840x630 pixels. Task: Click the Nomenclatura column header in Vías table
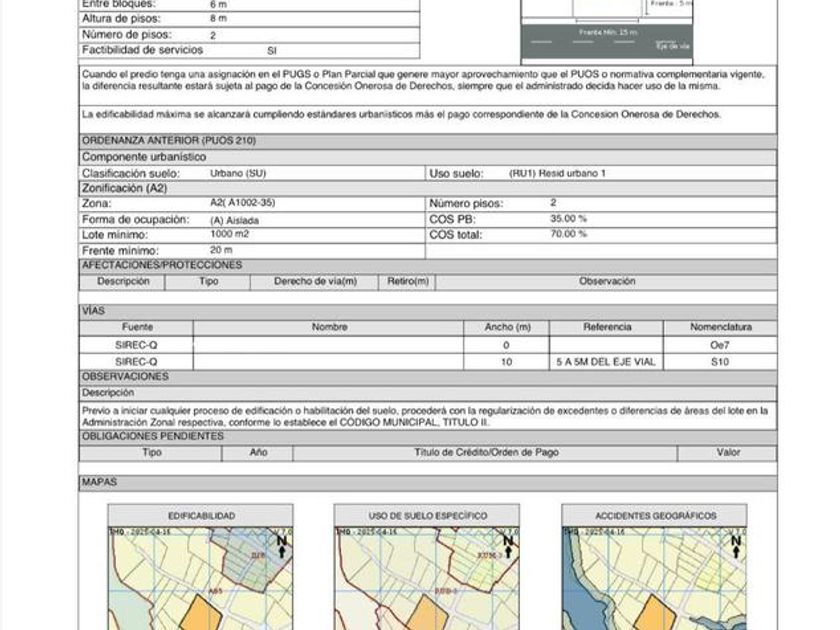point(721,327)
